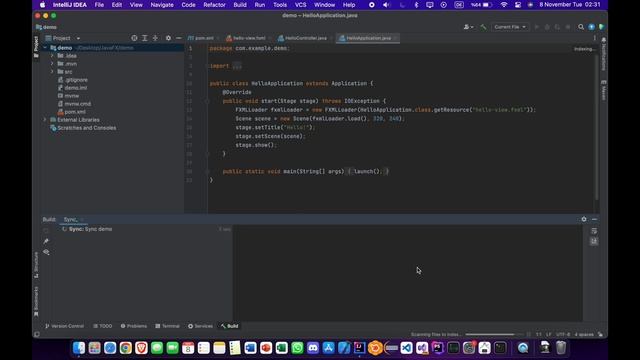Toggle Build view options eye icon

tap(46, 252)
